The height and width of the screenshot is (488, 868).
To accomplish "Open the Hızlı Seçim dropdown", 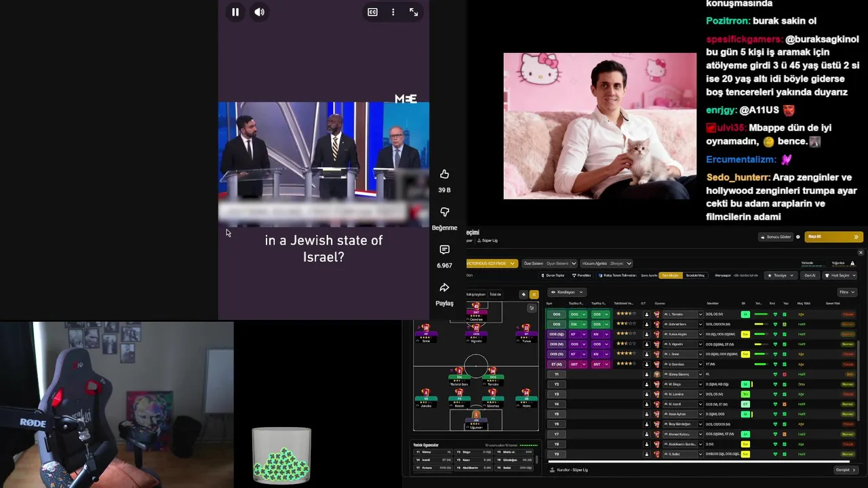I will [840, 275].
